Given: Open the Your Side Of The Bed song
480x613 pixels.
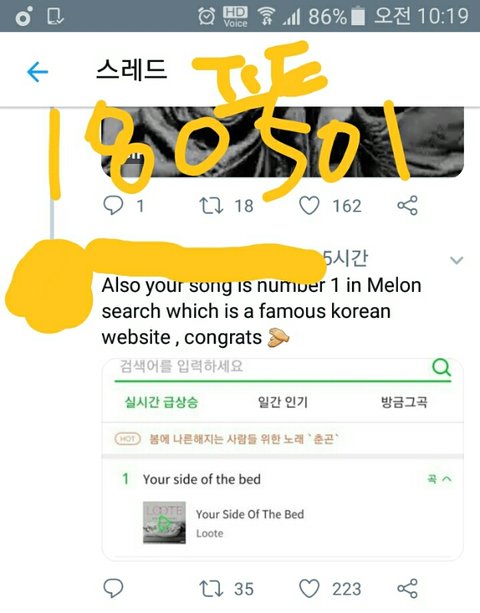Looking at the screenshot, I should (x=250, y=514).
